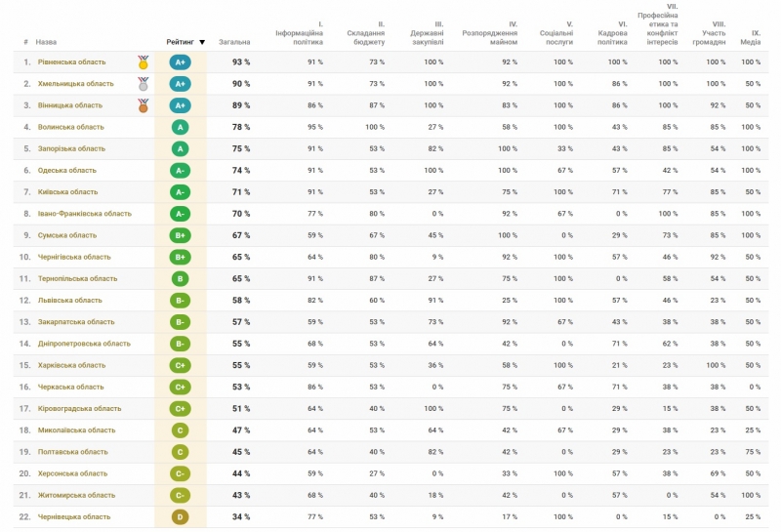Open the Харківська область link
781x532 pixels.
coord(70,365)
